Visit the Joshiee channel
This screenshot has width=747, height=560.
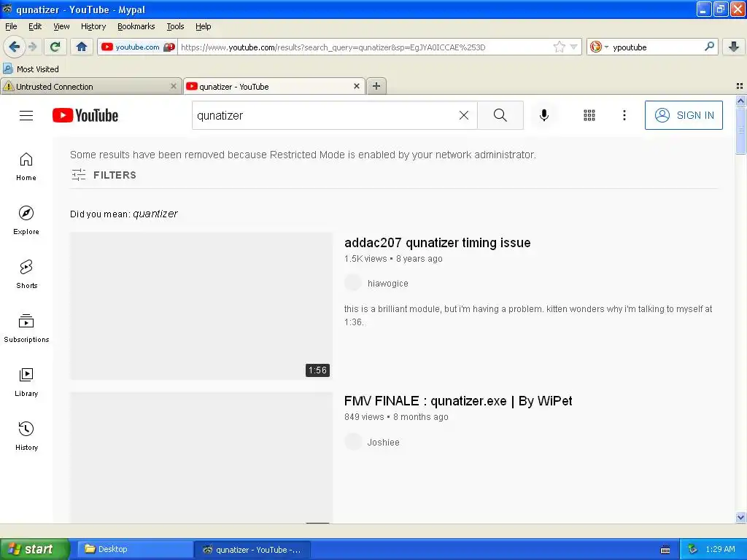(x=383, y=443)
